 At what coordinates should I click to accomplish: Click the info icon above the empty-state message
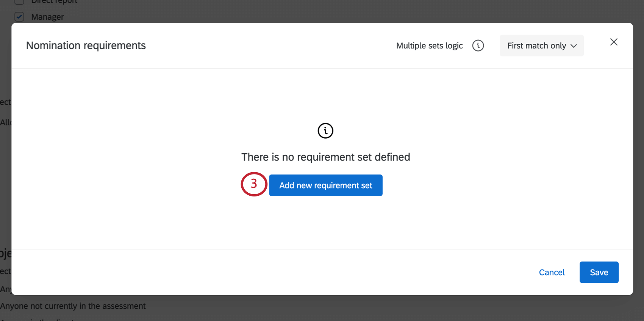pos(325,131)
